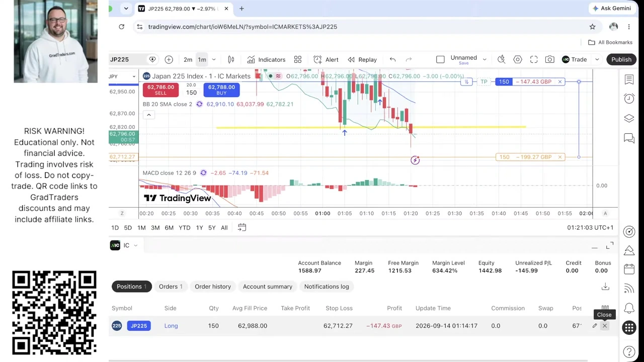Undo the last chart action
The image size is (644, 362).
(x=392, y=60)
